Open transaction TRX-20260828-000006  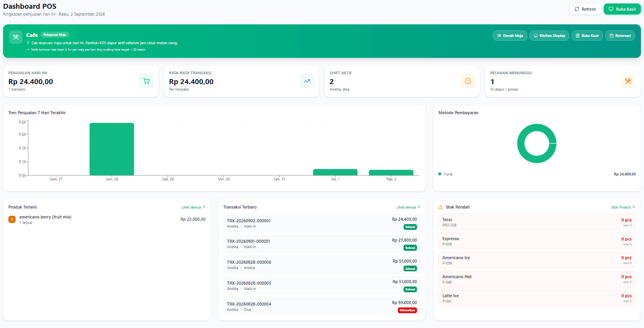(x=322, y=265)
